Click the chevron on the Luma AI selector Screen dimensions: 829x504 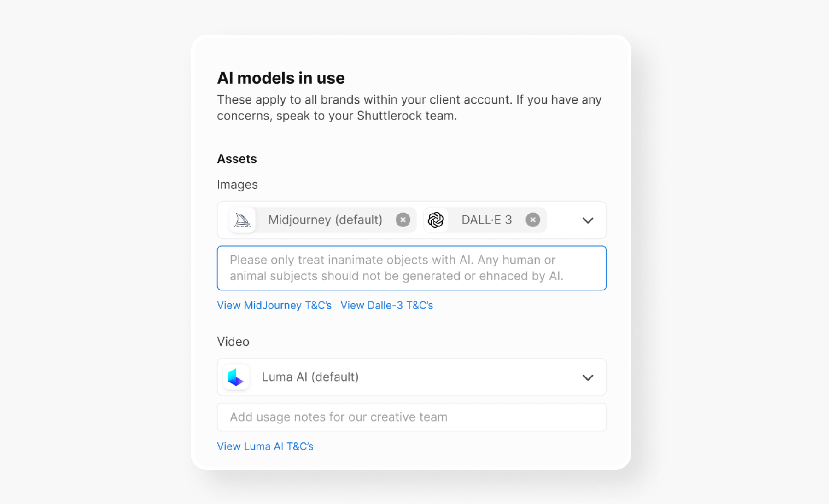pos(588,377)
